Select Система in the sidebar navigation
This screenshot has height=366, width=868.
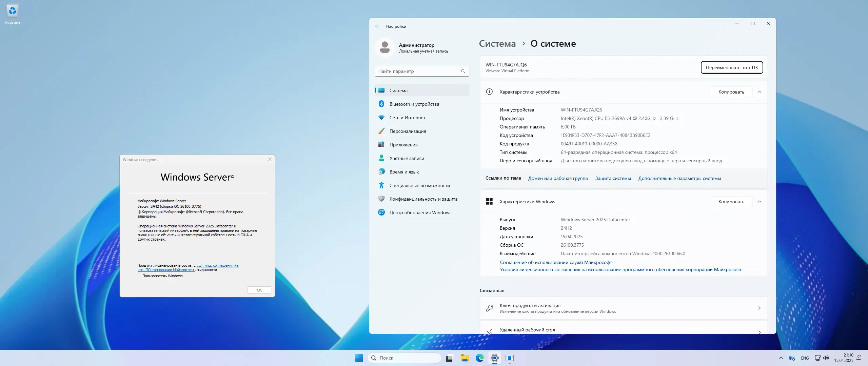(x=399, y=90)
